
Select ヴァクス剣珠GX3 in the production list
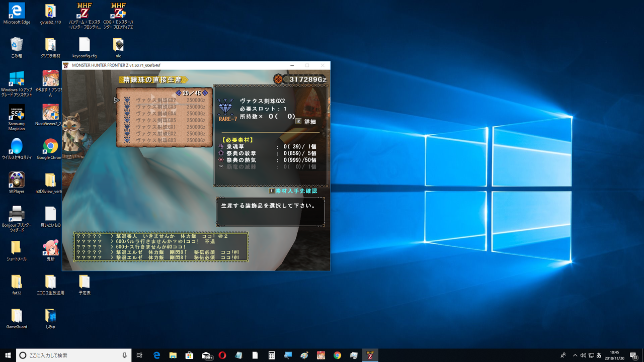click(165, 107)
